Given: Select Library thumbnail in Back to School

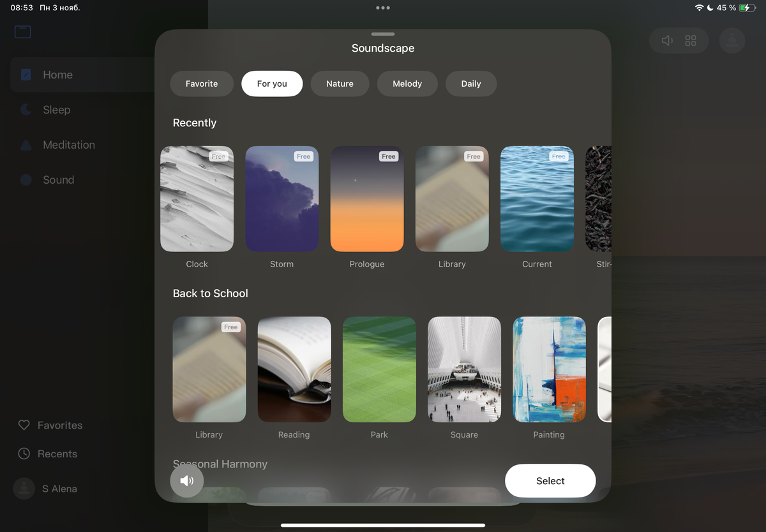Looking at the screenshot, I should 209,369.
